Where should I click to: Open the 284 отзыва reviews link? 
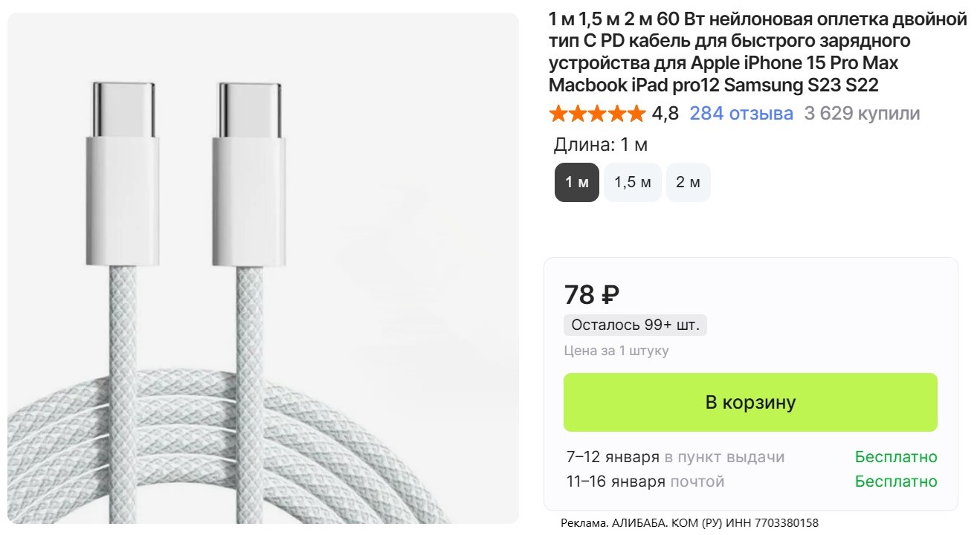(x=741, y=114)
